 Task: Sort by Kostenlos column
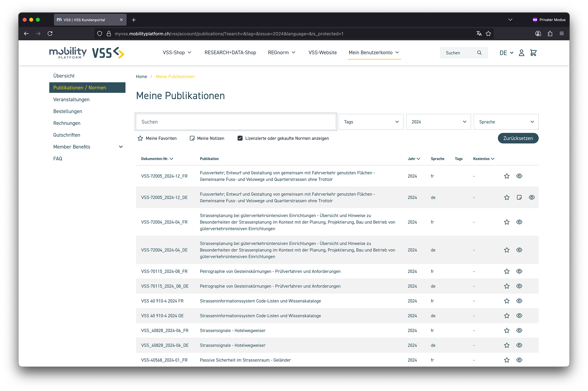pos(483,159)
